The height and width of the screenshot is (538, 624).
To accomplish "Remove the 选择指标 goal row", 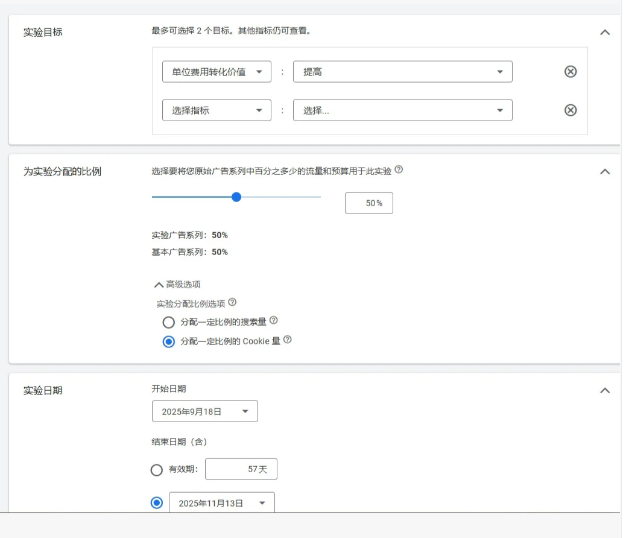I will (570, 110).
